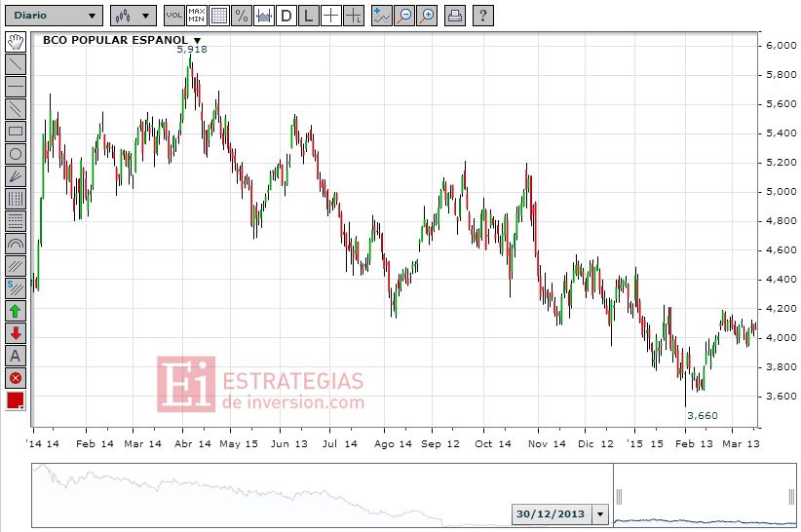Select the arcs drawing tool

pyautogui.click(x=16, y=244)
